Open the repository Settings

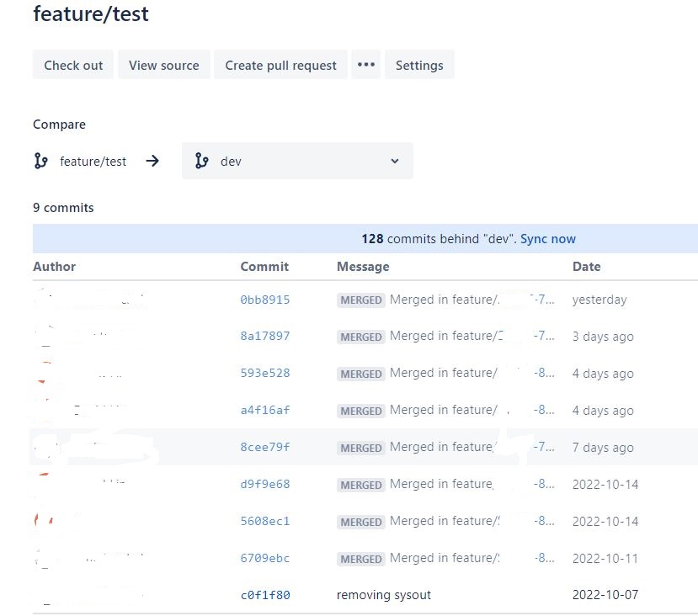pos(419,64)
